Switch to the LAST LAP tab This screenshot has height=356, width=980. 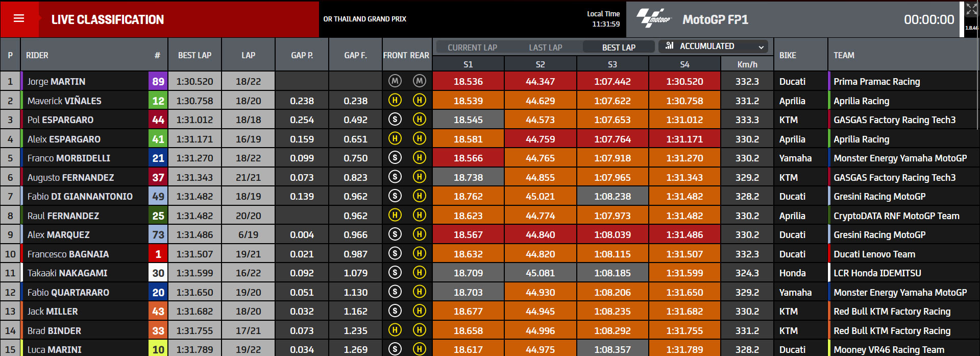[x=545, y=47]
